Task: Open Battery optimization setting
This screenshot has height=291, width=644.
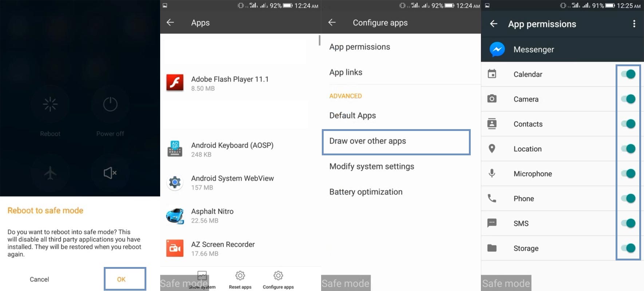Action: [366, 192]
